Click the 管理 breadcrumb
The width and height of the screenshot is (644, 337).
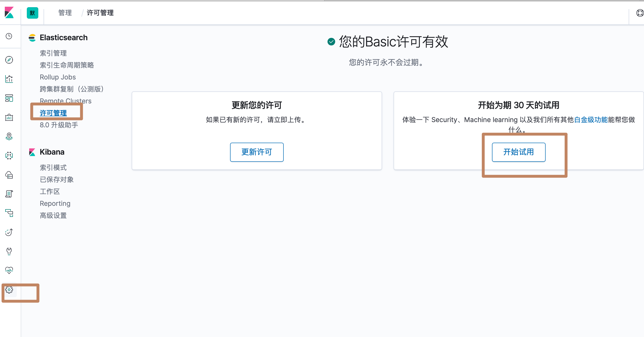click(65, 13)
